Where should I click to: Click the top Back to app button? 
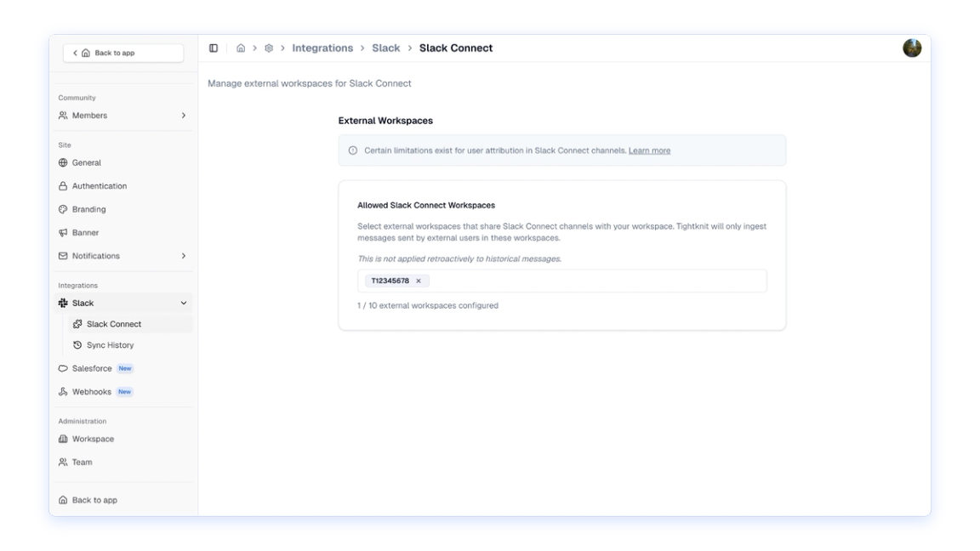coord(123,53)
